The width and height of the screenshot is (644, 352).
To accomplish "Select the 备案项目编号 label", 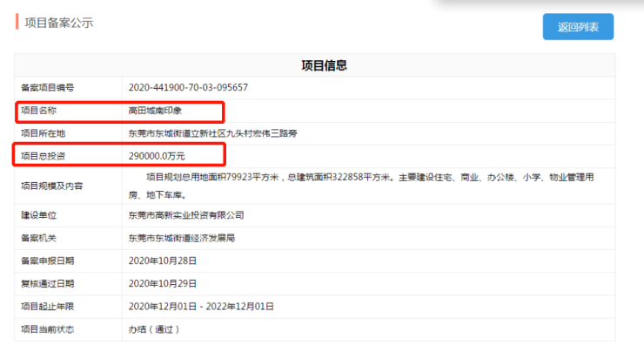I will [48, 88].
